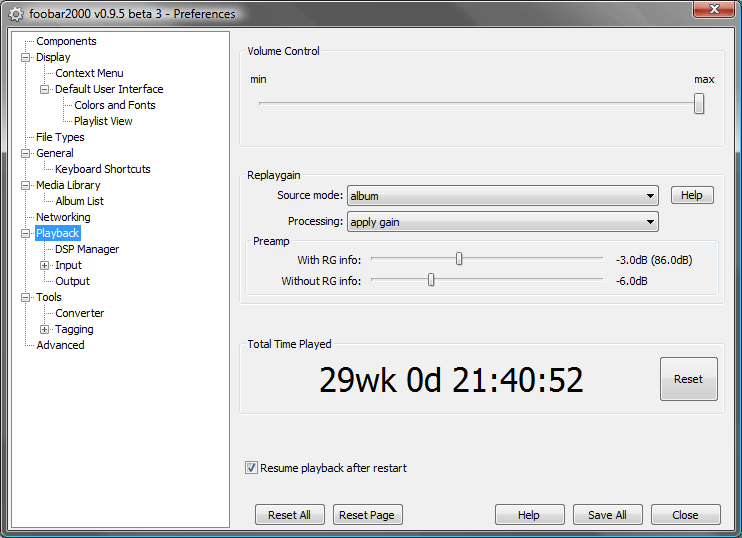
Task: Collapse the Display tree node
Action: [x=26, y=57]
